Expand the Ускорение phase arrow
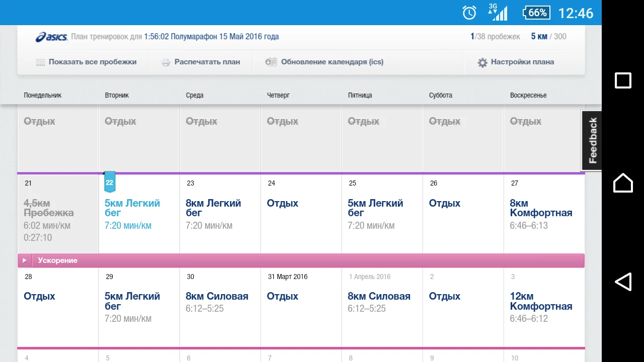This screenshot has width=644, height=362. [x=24, y=260]
